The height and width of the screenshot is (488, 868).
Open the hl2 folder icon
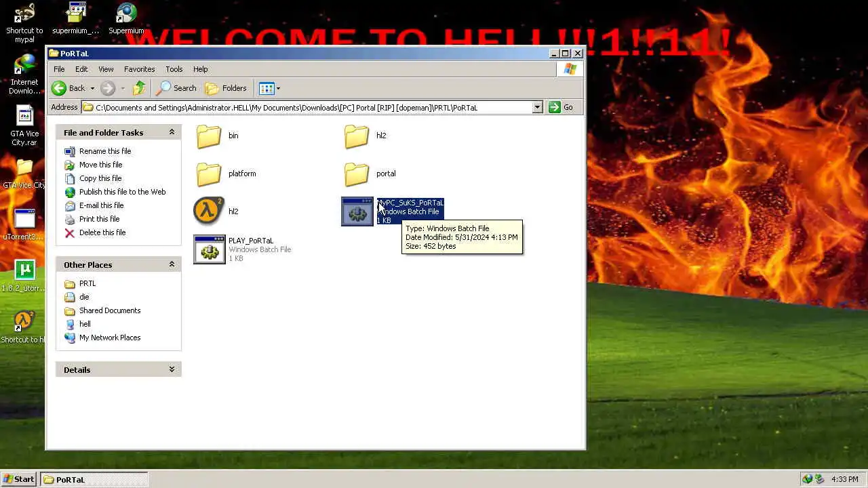pos(357,136)
